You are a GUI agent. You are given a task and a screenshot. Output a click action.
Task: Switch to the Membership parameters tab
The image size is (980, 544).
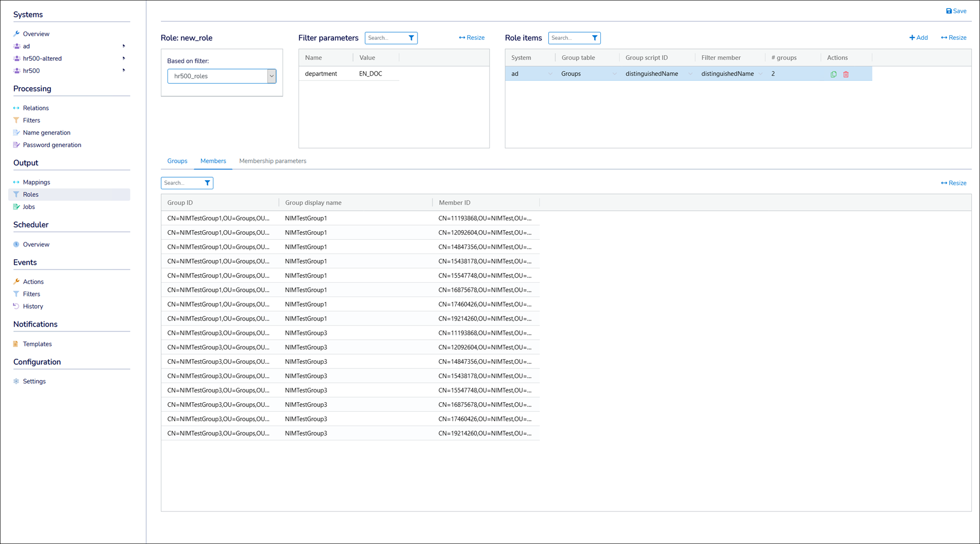(x=273, y=161)
